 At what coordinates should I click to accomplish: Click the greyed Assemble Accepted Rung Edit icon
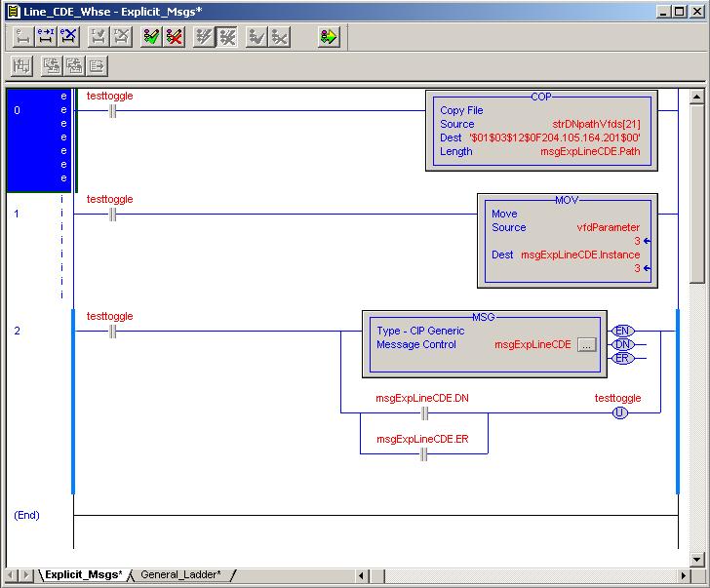99,37
